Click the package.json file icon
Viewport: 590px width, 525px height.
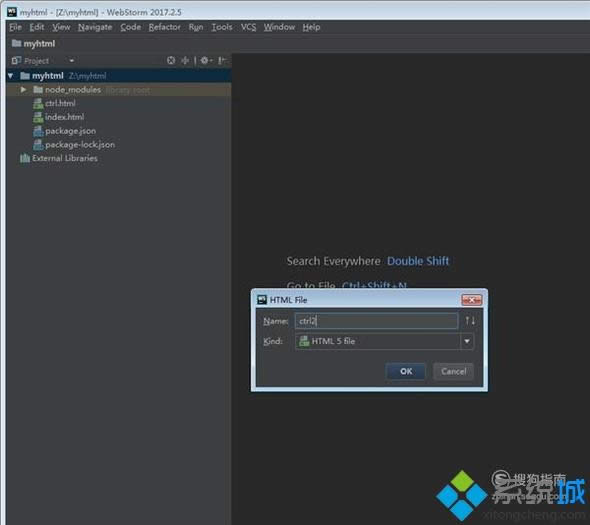[38, 131]
